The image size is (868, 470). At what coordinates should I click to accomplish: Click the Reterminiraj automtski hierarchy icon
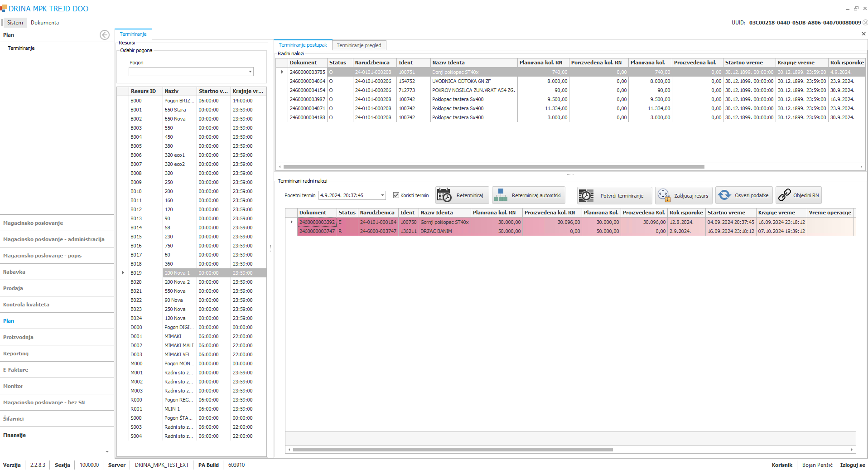pyautogui.click(x=501, y=195)
